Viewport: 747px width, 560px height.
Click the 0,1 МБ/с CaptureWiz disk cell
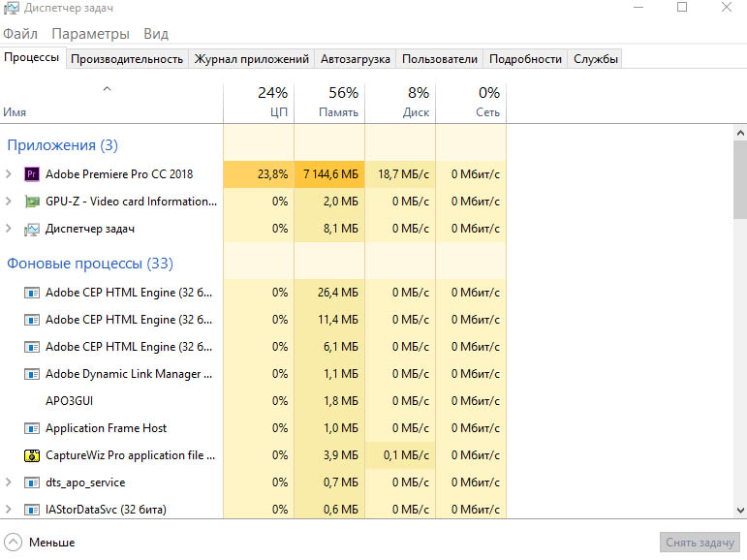tap(400, 455)
